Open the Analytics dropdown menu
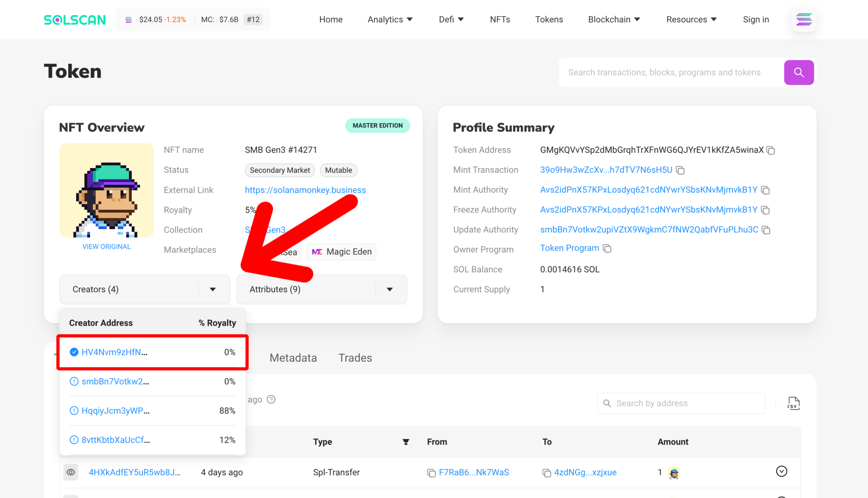 pyautogui.click(x=390, y=19)
